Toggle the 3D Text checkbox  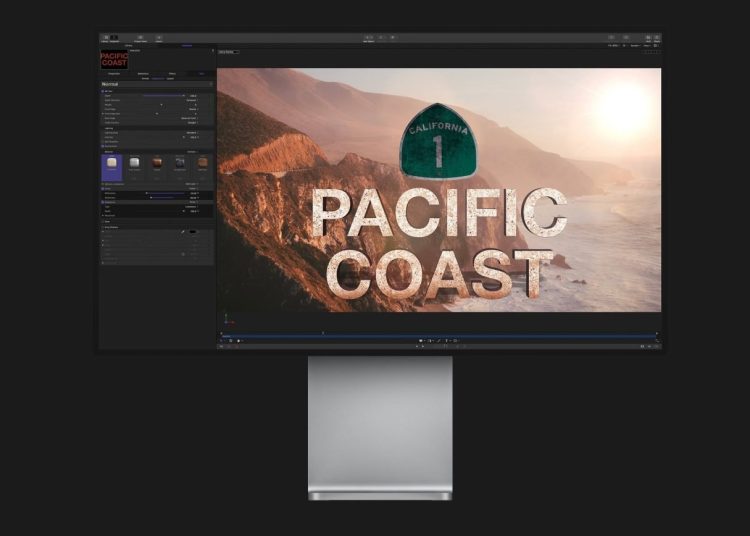click(x=103, y=90)
